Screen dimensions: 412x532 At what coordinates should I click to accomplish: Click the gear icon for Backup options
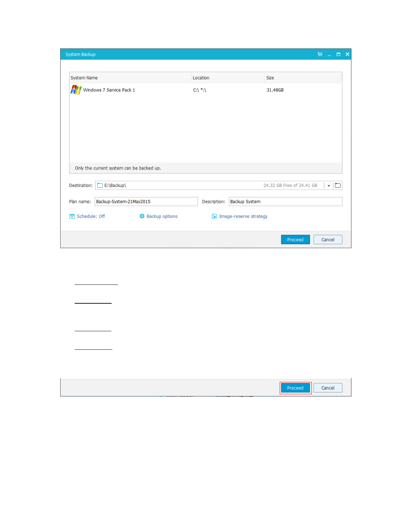click(142, 216)
